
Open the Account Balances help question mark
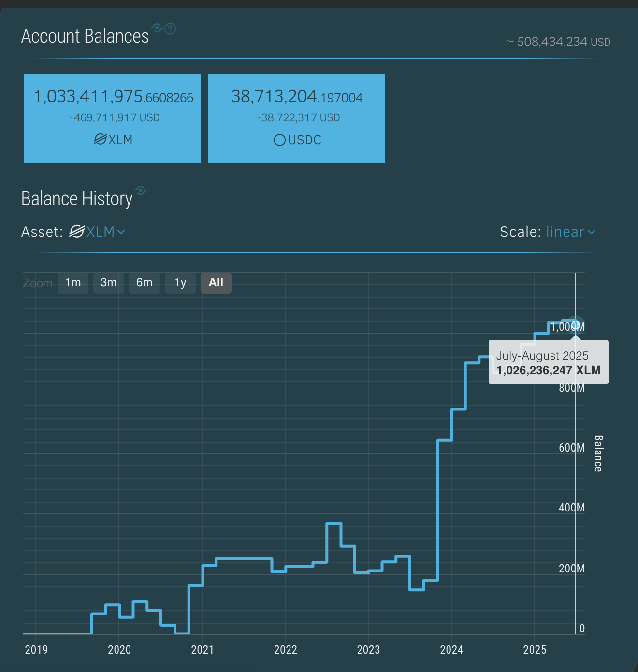169,29
